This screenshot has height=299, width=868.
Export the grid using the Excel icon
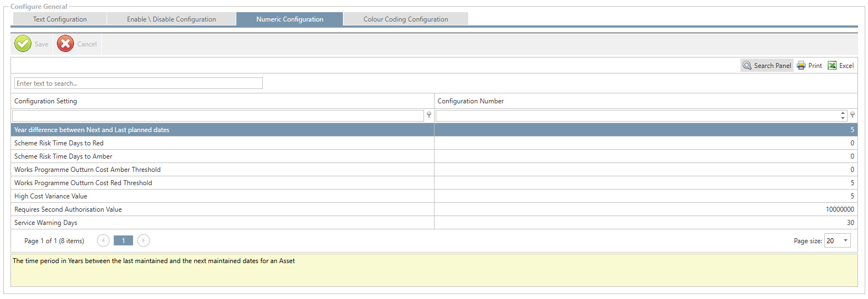point(832,65)
